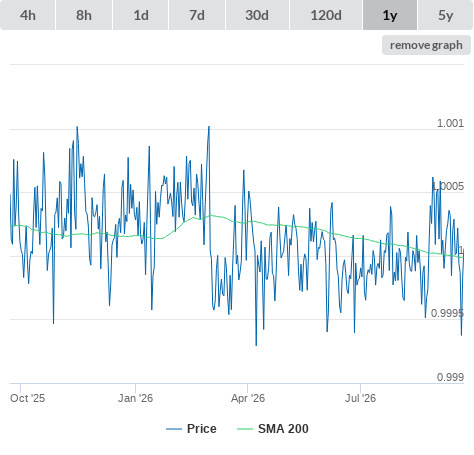Select the active 1y tab

point(390,15)
